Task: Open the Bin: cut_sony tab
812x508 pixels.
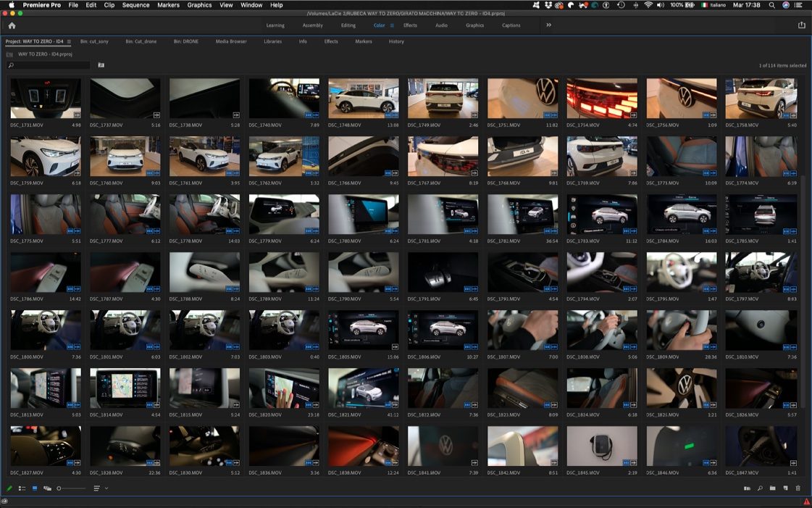Action: (94, 41)
